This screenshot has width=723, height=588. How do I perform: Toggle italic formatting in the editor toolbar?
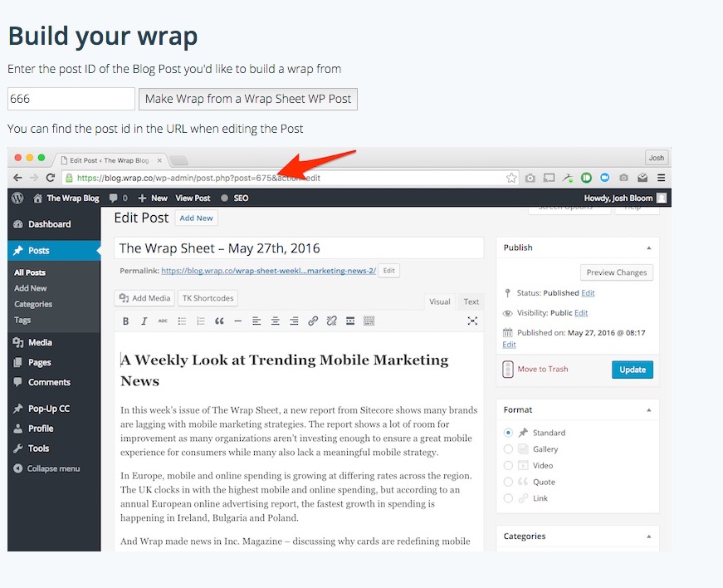pos(144,321)
